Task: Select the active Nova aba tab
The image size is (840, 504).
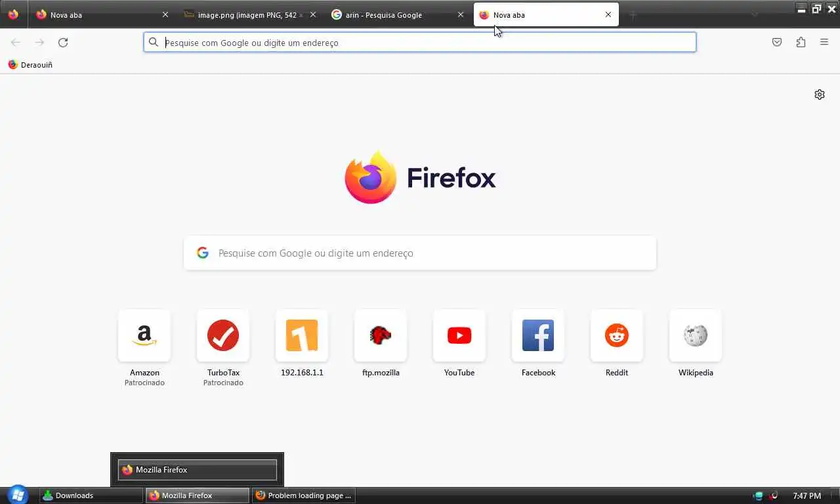Action: [546, 14]
